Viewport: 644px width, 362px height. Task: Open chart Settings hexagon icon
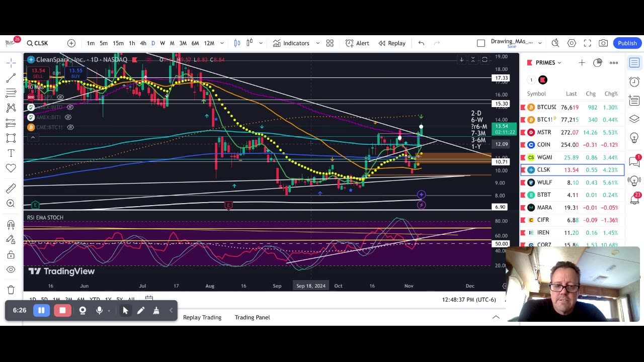click(572, 43)
